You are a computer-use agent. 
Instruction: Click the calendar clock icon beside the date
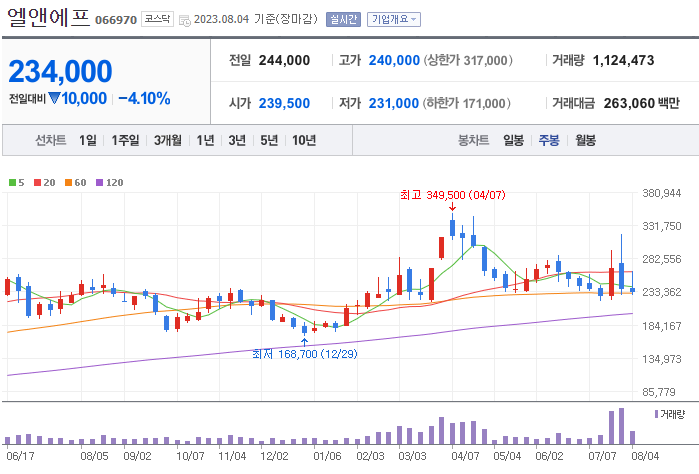point(185,21)
